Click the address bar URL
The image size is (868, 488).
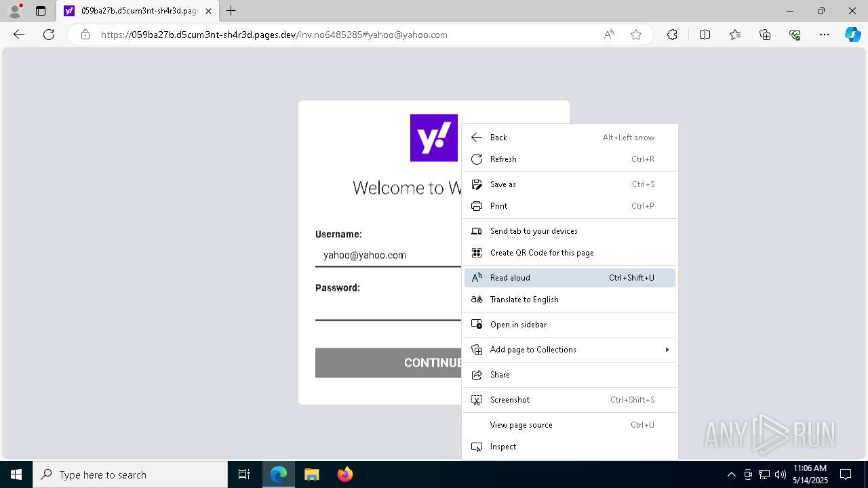click(x=274, y=35)
